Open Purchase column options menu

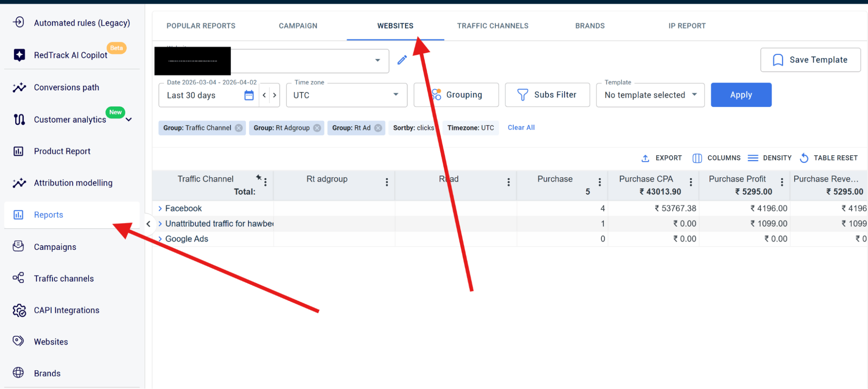pyautogui.click(x=600, y=182)
